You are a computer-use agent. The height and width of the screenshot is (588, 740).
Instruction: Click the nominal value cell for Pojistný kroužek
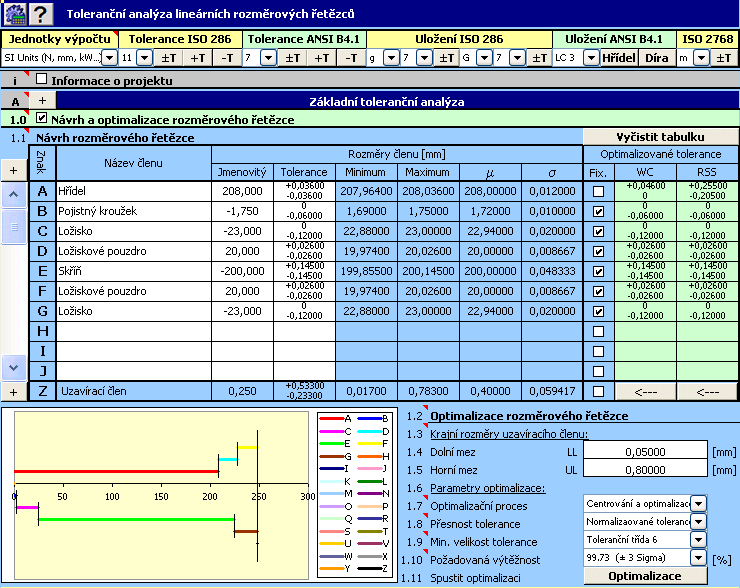[241, 211]
